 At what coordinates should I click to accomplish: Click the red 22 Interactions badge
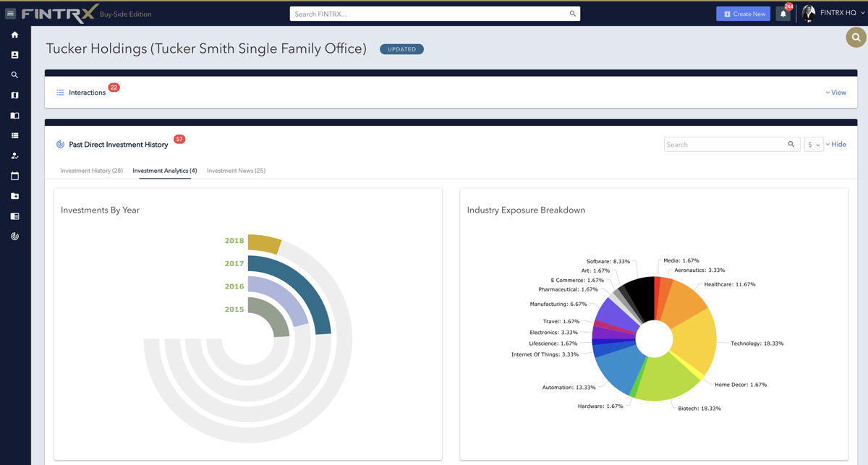coord(114,88)
